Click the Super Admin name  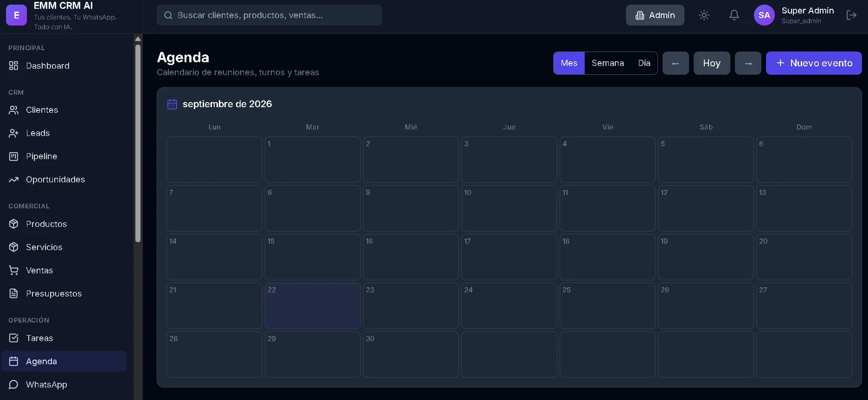[x=807, y=11]
